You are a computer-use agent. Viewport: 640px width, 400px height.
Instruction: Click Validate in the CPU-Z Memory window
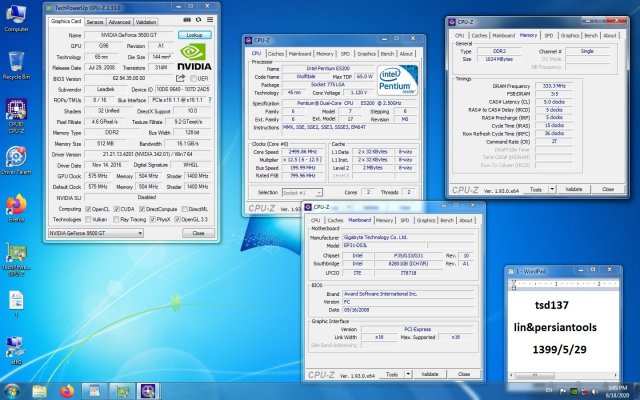pos(574,189)
